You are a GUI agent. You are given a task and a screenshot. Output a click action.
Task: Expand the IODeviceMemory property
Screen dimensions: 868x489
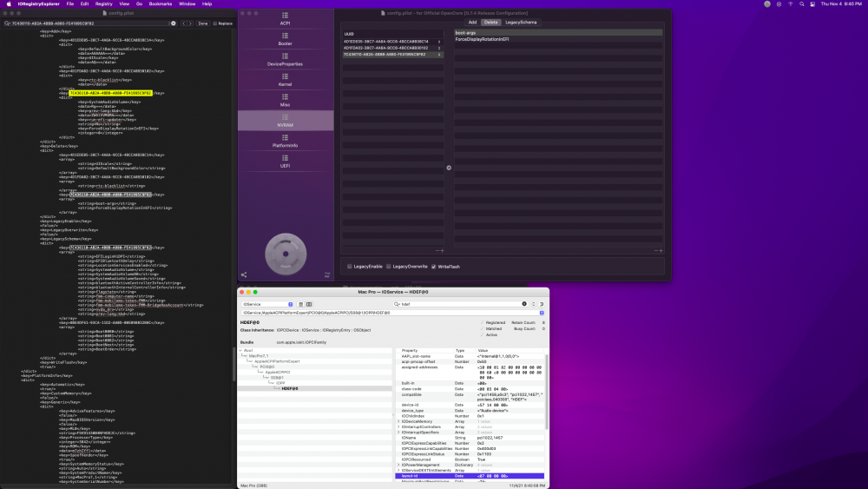(398, 421)
